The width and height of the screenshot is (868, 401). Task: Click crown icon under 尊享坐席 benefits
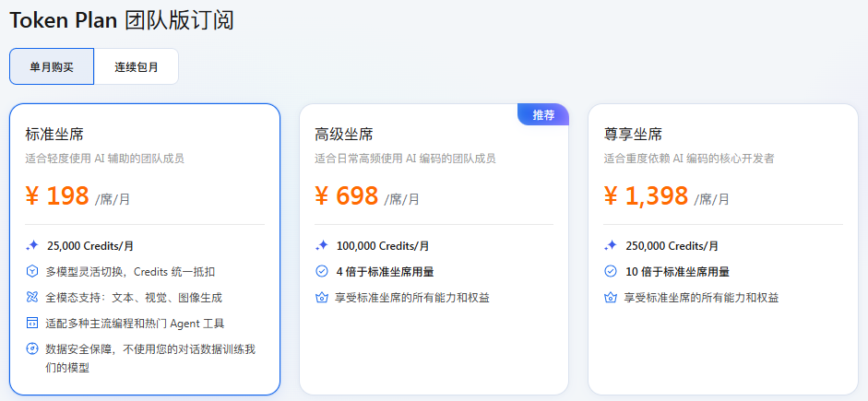(x=611, y=298)
